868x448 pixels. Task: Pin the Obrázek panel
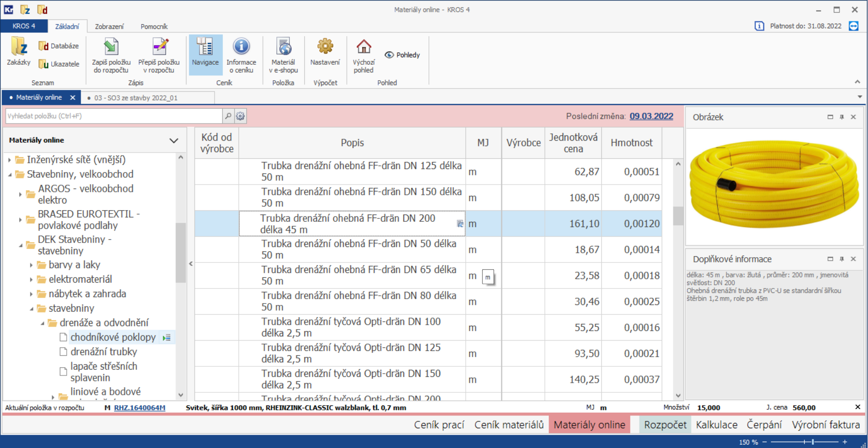[841, 117]
